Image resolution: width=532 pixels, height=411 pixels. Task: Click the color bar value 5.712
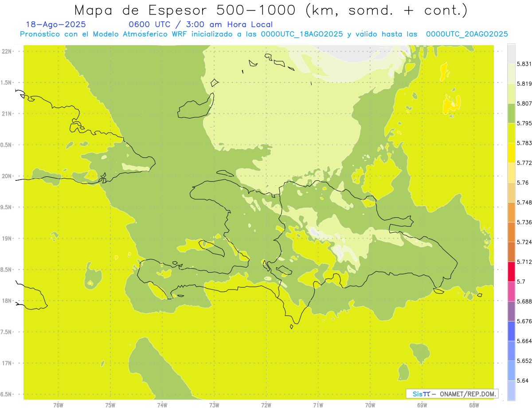pyautogui.click(x=524, y=262)
